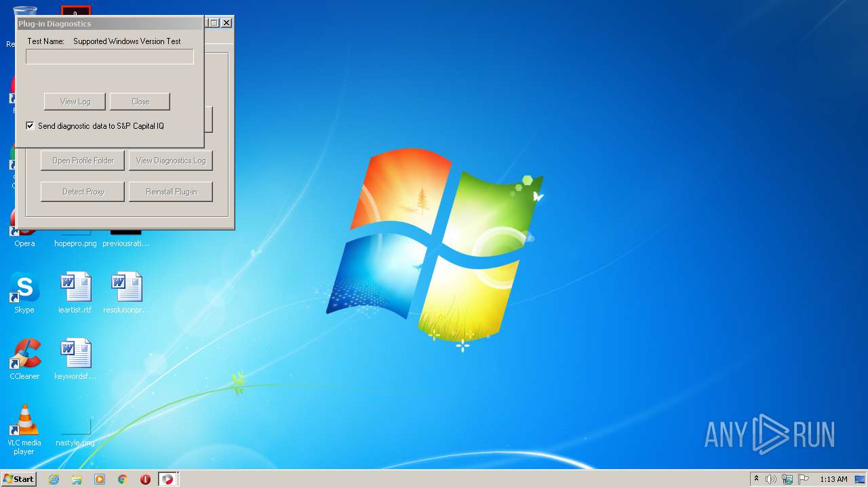Open the Skype desktop shortcut
868x488 pixels.
click(24, 293)
